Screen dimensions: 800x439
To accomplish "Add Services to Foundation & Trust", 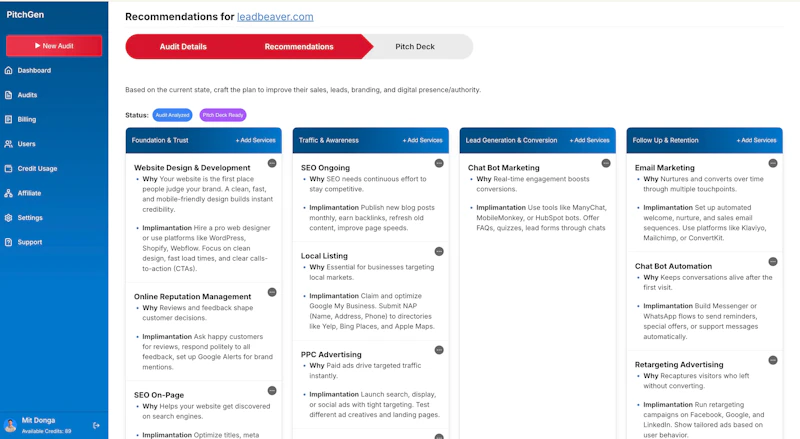I will [256, 140].
